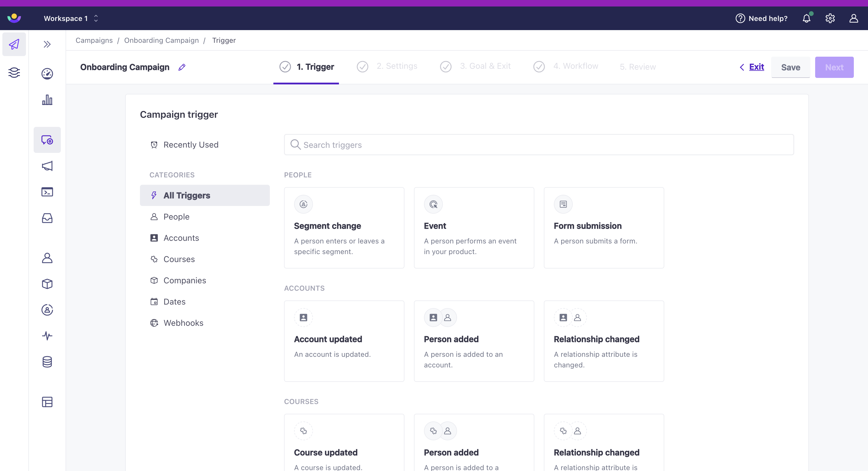The height and width of the screenshot is (471, 868).
Task: Choose the Event trigger card
Action: (x=474, y=228)
